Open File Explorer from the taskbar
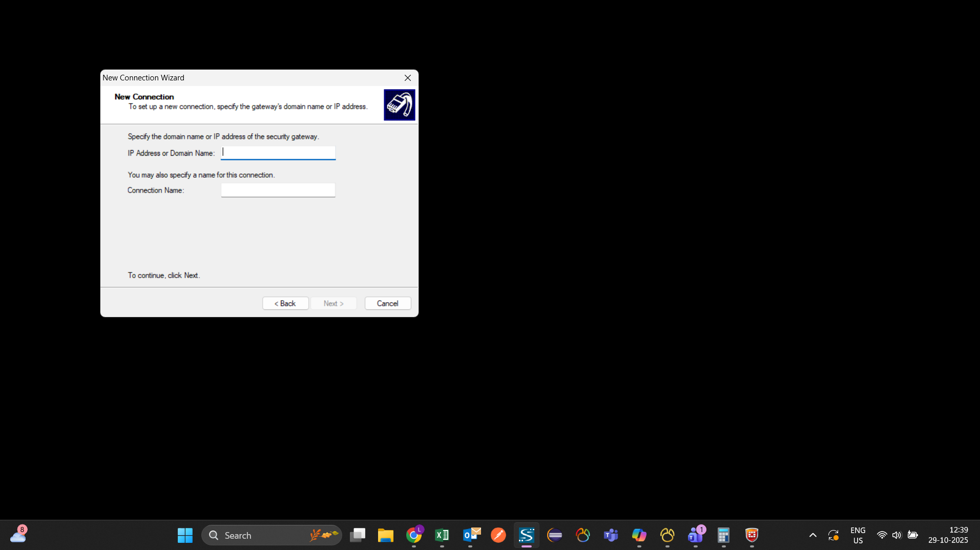Screen dimensions: 980x550 (386, 535)
